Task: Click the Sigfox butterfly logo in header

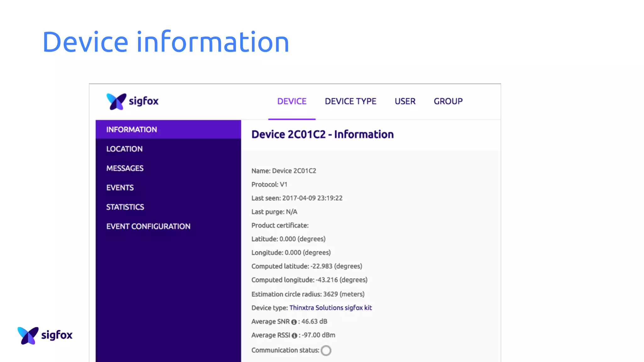Action: [x=116, y=101]
